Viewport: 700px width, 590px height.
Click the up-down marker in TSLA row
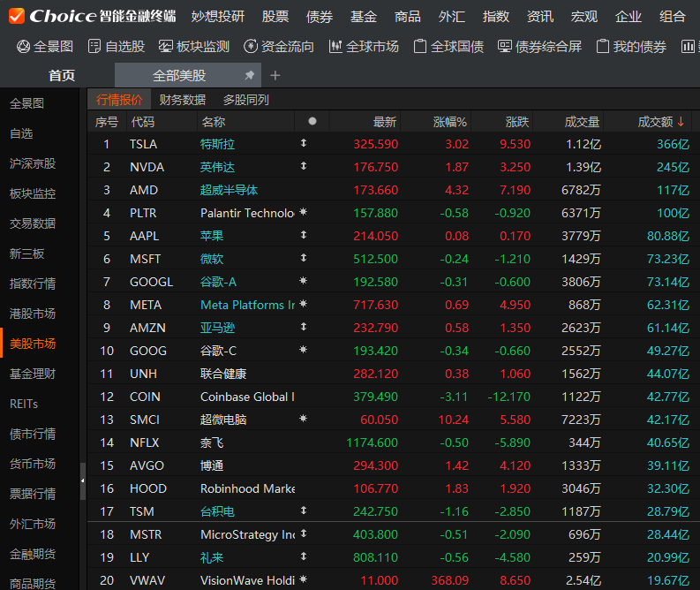pos(304,143)
